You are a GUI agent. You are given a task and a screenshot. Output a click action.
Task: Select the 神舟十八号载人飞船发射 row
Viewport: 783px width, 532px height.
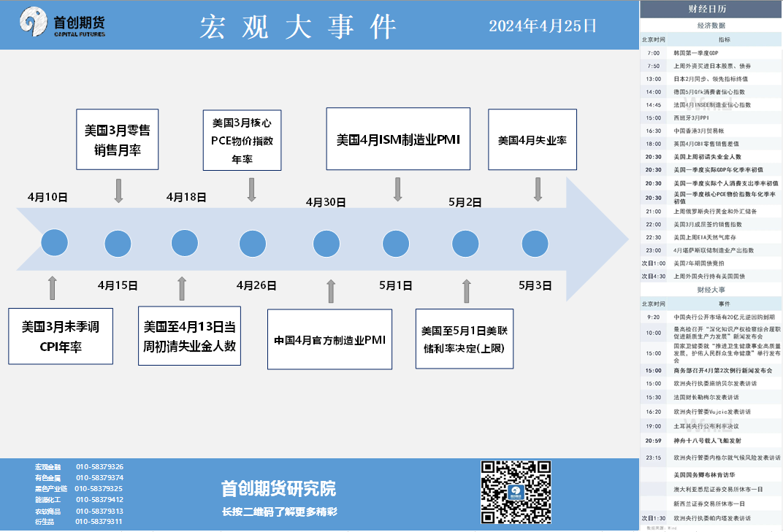pyautogui.click(x=711, y=442)
